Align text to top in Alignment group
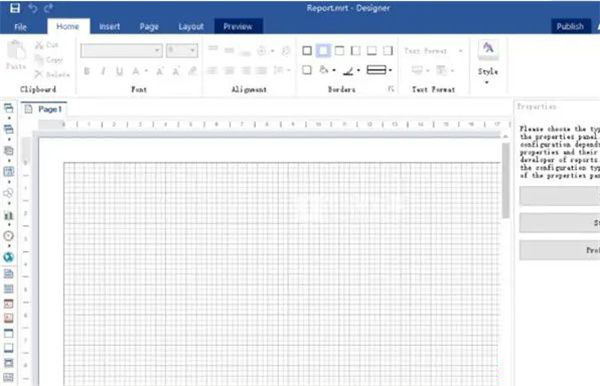Image resolution: width=600 pixels, height=386 pixels. click(x=213, y=49)
